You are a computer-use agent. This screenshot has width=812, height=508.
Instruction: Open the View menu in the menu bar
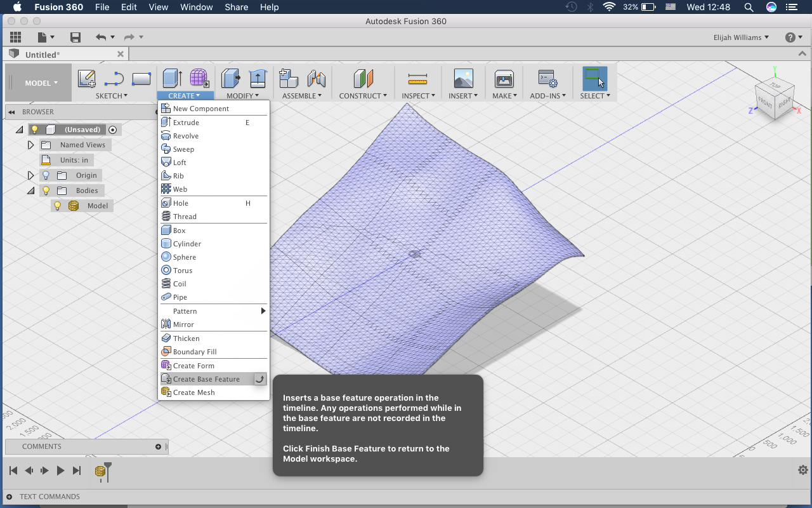coord(158,7)
